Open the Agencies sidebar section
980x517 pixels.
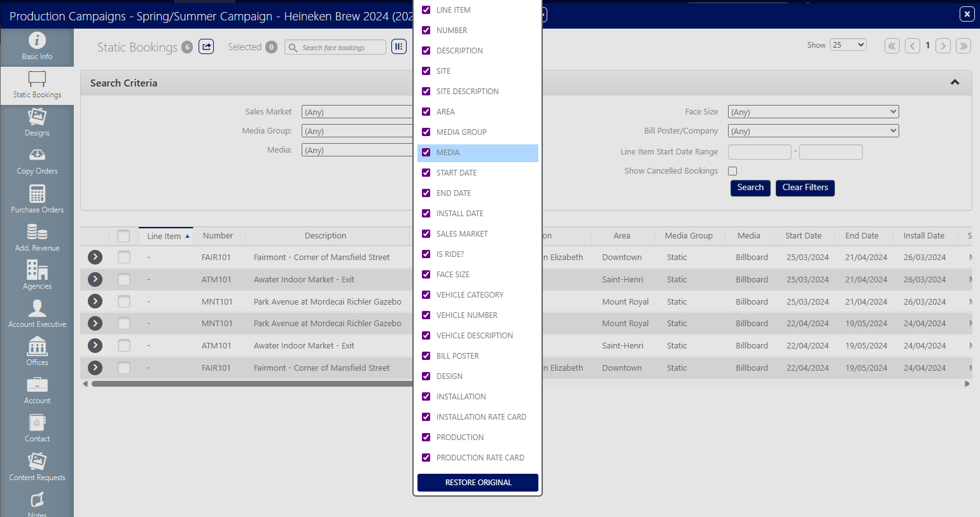(37, 275)
